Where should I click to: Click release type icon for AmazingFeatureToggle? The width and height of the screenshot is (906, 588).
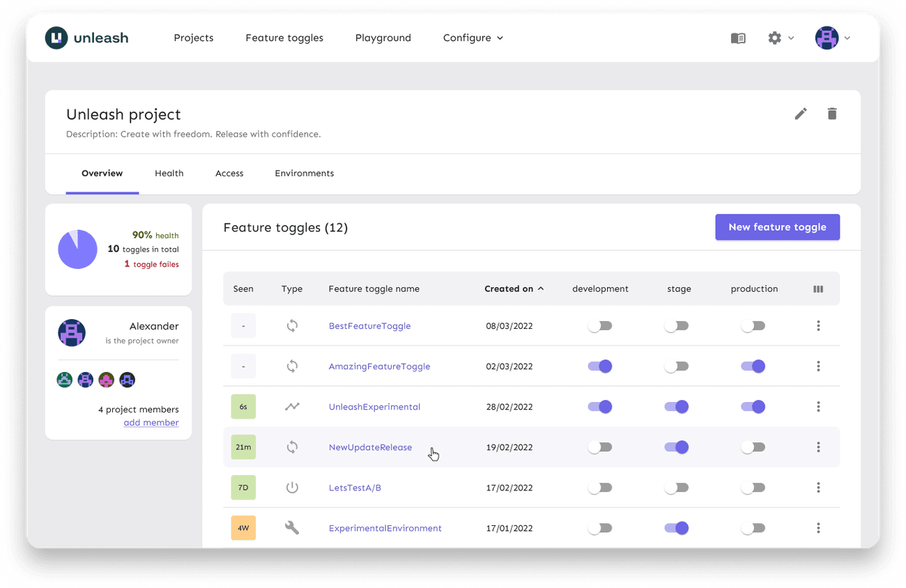[292, 366]
